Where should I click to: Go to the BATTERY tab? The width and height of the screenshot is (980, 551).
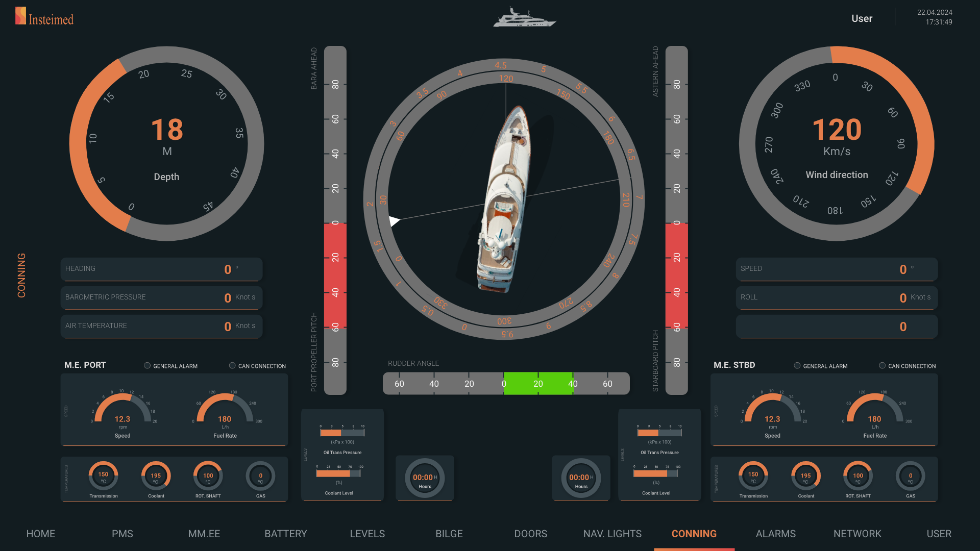[285, 534]
